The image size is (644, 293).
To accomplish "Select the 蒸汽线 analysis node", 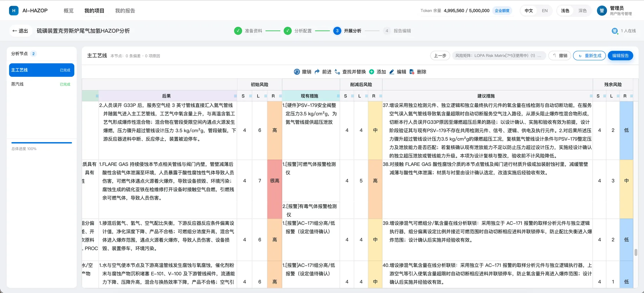I will pos(42,84).
